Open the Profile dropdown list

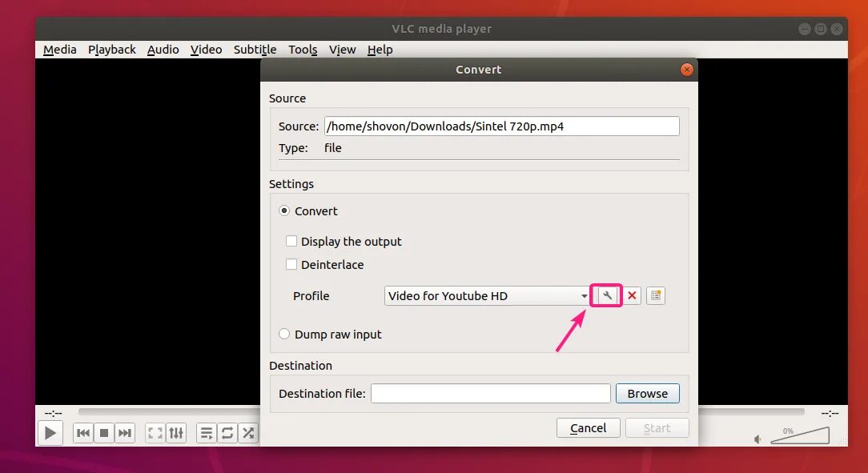pos(487,295)
